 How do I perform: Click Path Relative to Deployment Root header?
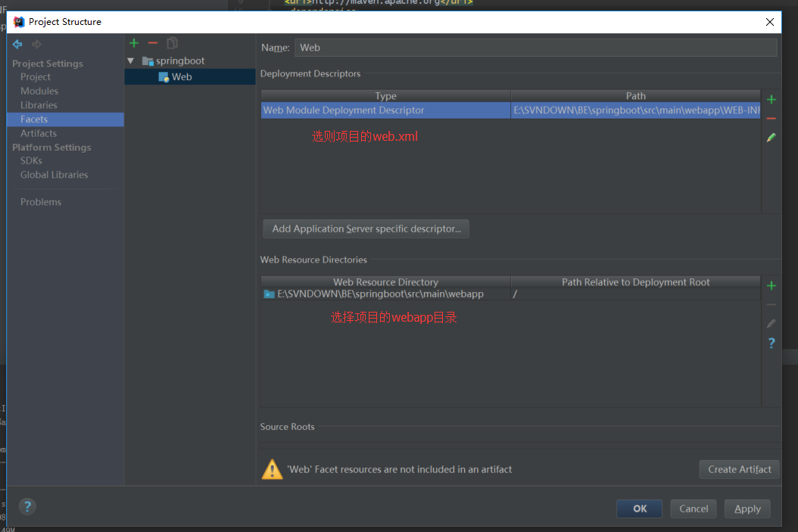click(636, 282)
